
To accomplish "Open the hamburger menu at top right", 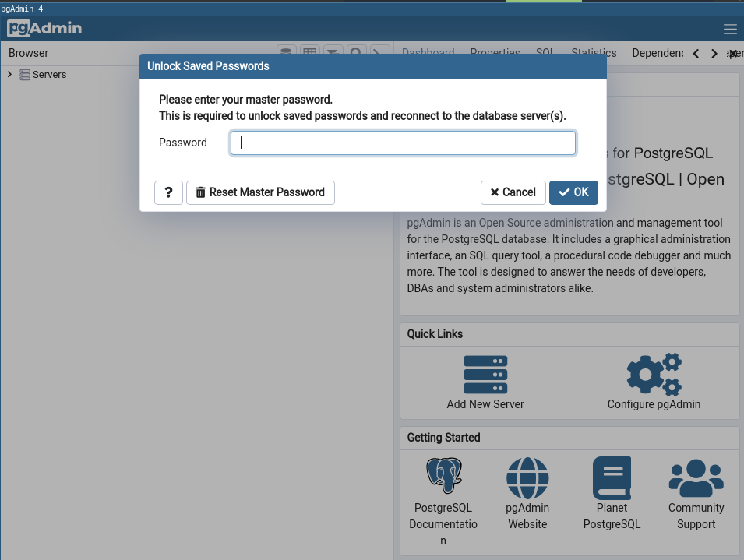I will tap(730, 30).
